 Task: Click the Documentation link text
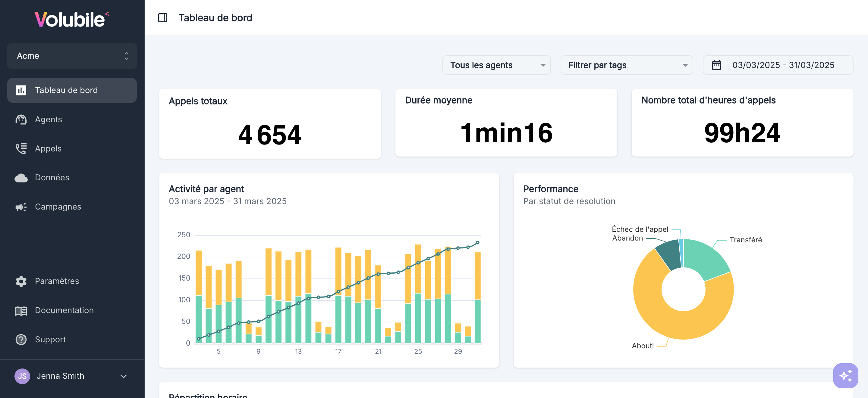(x=64, y=310)
